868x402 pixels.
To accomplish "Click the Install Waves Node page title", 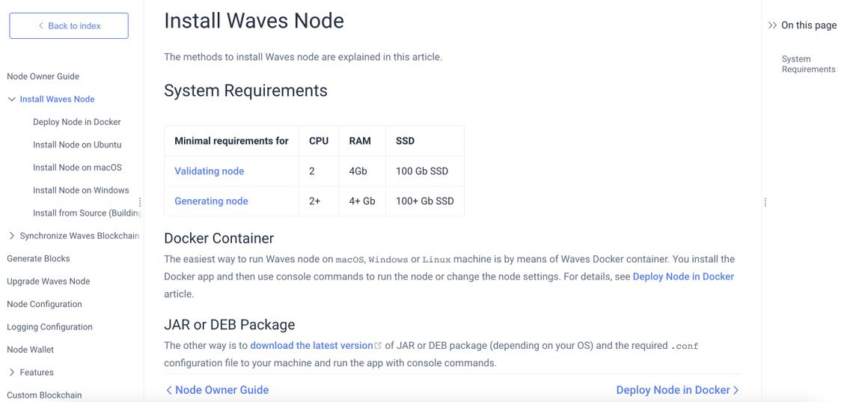I will coord(254,21).
